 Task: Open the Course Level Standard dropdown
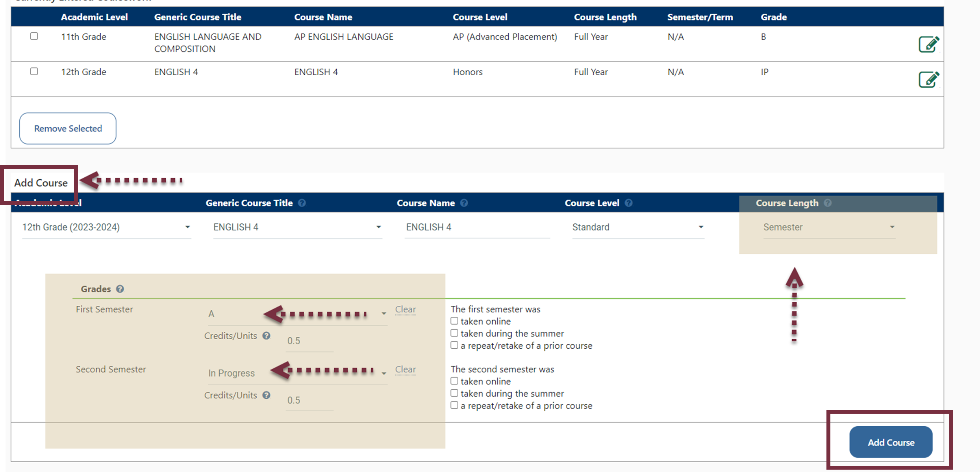[637, 227]
